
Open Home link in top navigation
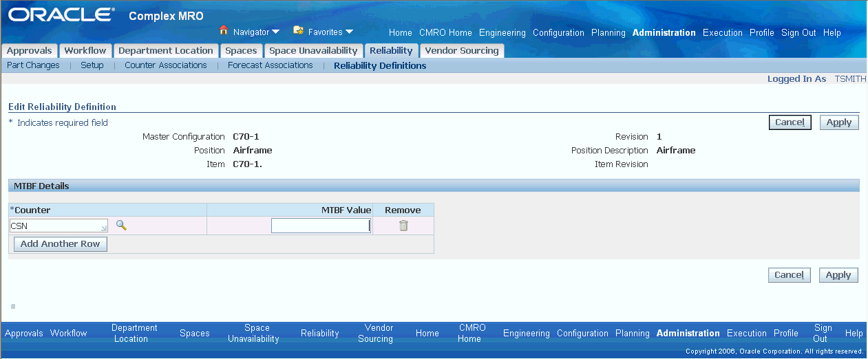pos(401,32)
